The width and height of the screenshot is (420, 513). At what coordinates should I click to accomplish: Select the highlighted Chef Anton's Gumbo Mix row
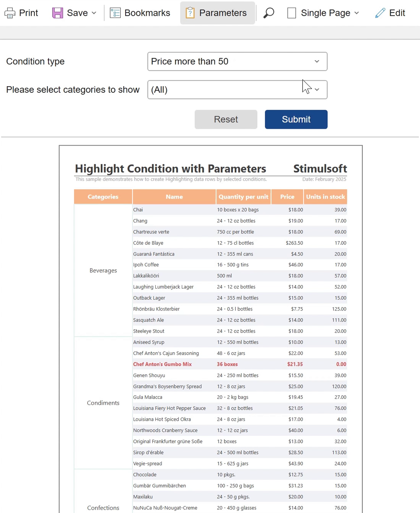[x=162, y=364]
